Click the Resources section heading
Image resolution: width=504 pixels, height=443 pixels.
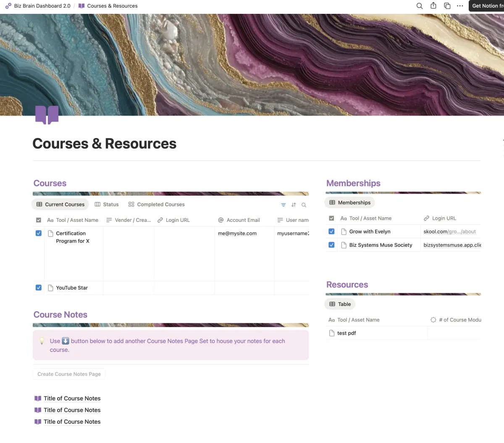coord(347,285)
